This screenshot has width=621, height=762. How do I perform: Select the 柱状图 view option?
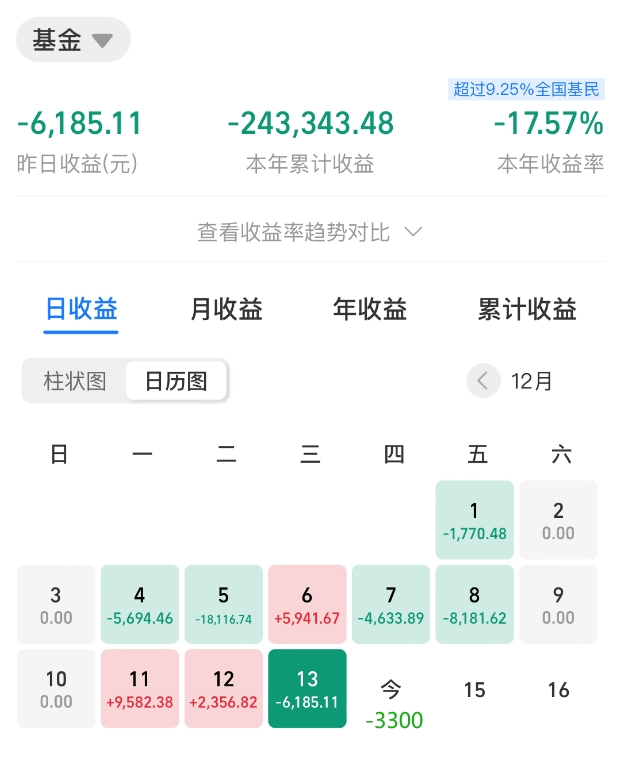point(74,381)
